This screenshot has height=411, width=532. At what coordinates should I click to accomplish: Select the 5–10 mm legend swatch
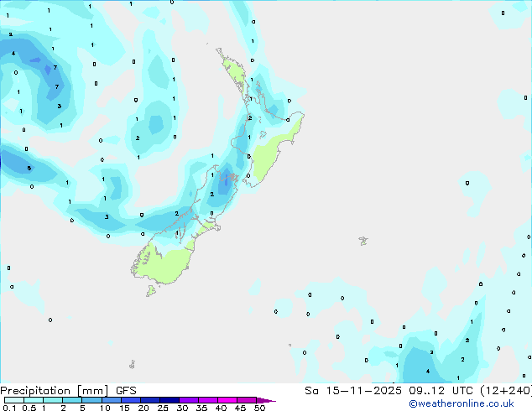(91, 400)
